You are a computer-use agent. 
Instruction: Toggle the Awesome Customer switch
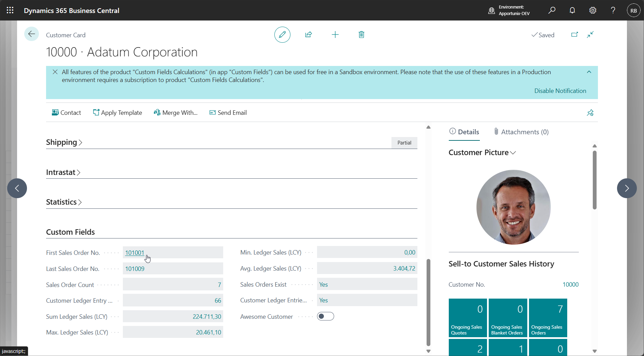(325, 316)
